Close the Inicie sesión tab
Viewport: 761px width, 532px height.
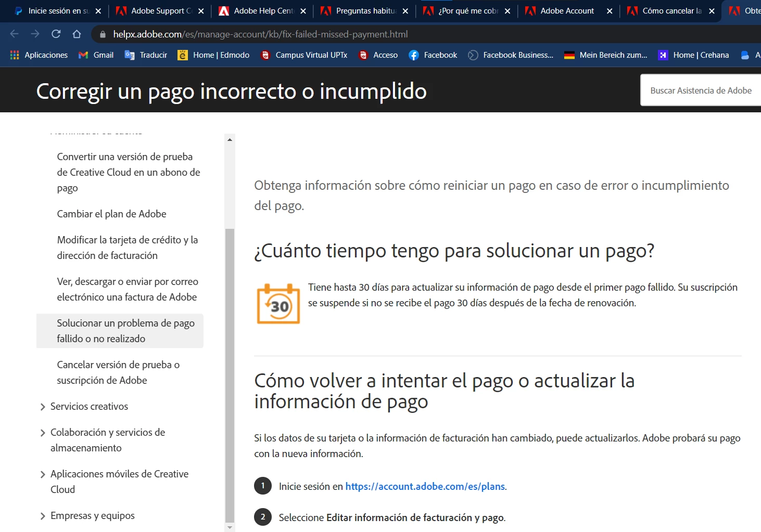[x=98, y=11]
